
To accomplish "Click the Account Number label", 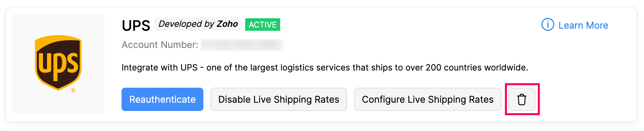I will 160,45.
